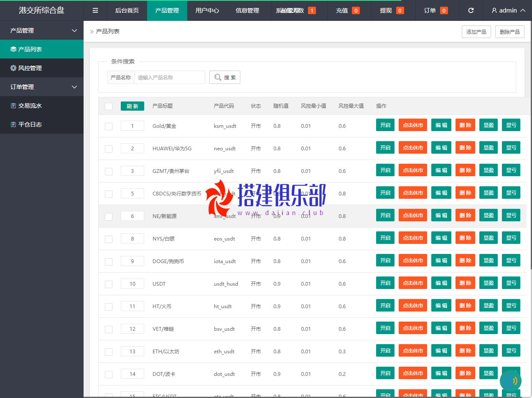Expand the 订单管理 sidebar group
The height and width of the screenshot is (398, 532).
[42, 87]
